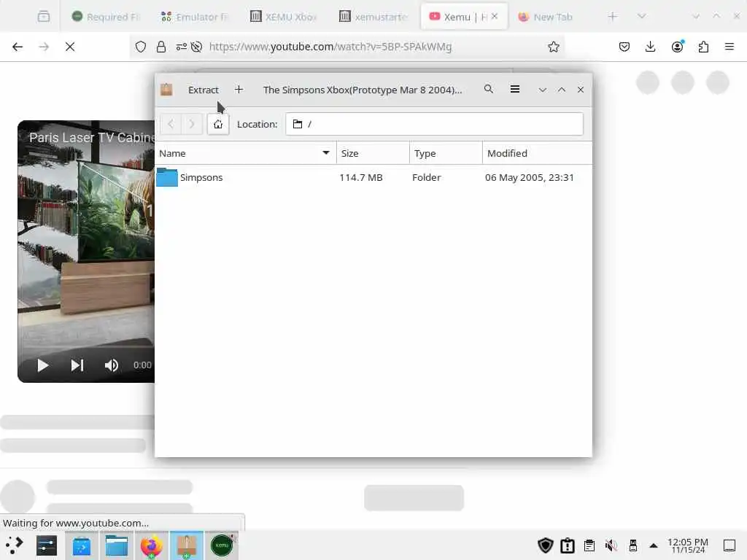
Task: Mute the YouTube video volume
Action: coord(111,365)
